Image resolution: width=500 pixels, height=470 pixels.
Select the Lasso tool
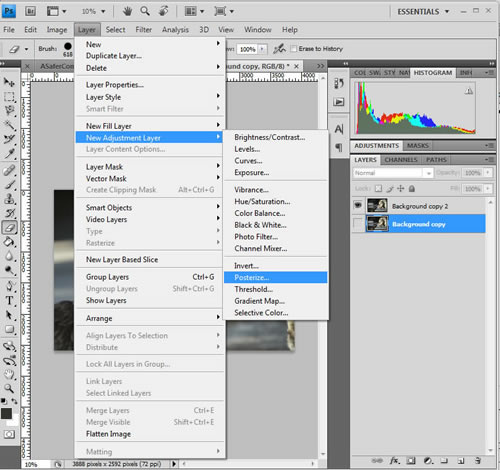[9, 110]
